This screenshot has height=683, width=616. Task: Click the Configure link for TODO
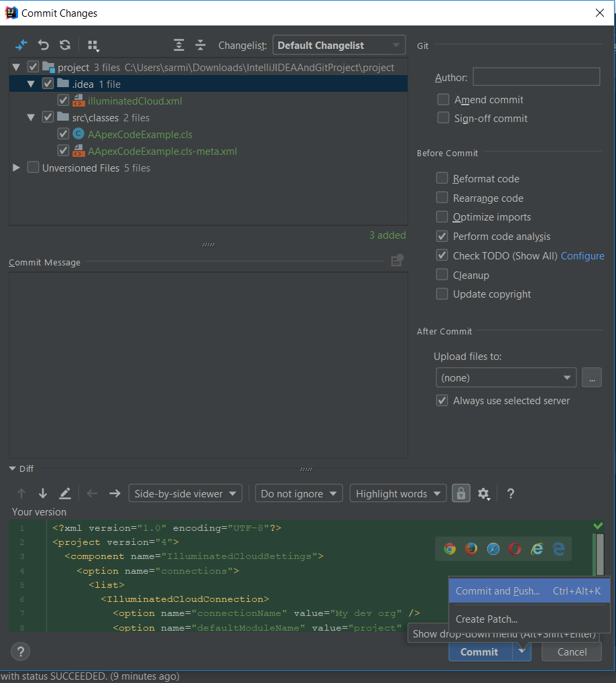[582, 255]
